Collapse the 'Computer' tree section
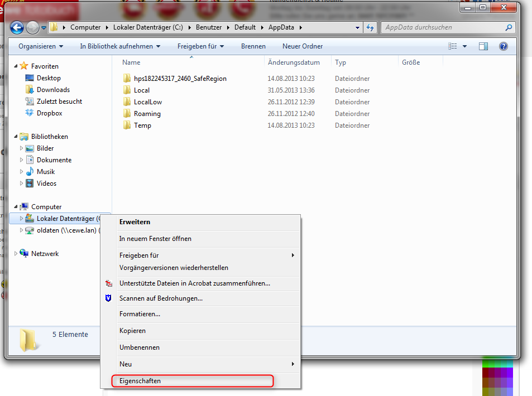This screenshot has width=532, height=396. coord(16,206)
